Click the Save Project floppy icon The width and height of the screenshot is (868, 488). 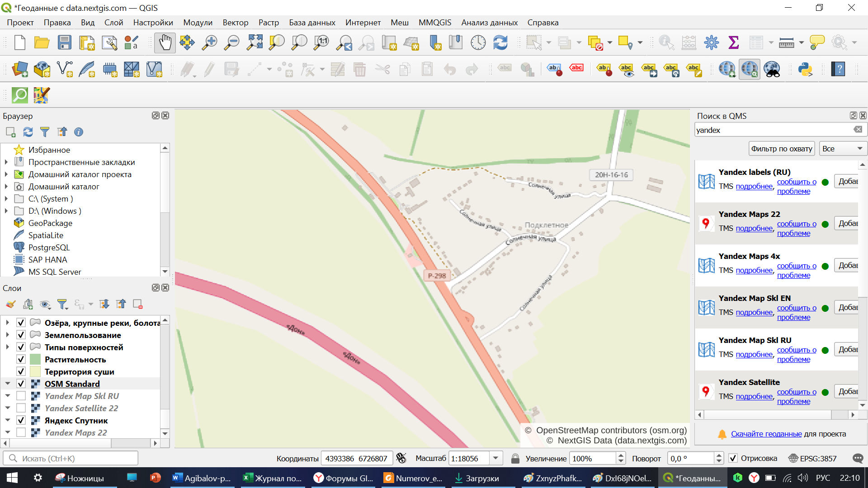click(x=65, y=43)
